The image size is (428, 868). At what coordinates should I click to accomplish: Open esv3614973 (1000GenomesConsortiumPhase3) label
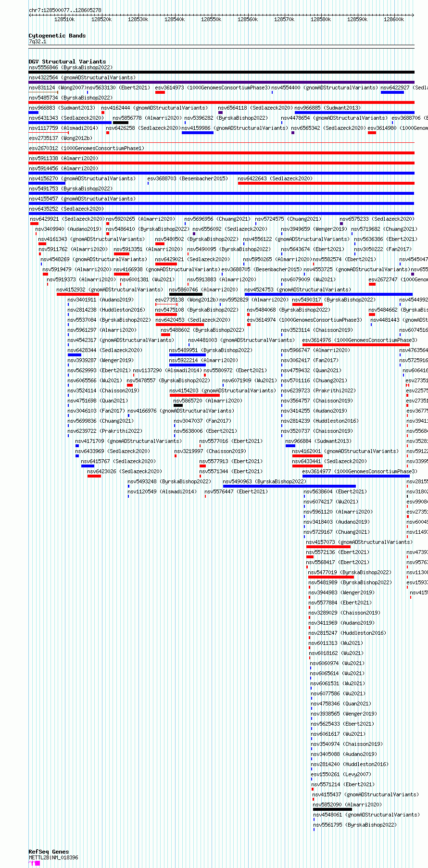213,88
